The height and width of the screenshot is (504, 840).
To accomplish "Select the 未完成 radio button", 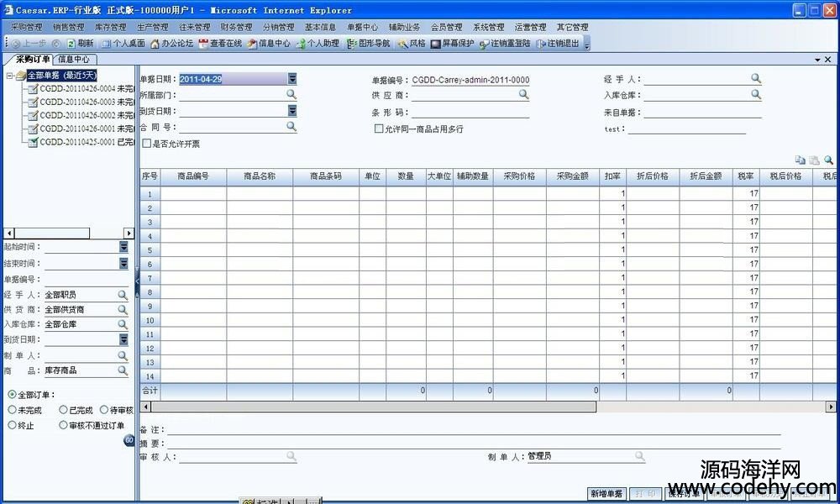I will pos(12,410).
